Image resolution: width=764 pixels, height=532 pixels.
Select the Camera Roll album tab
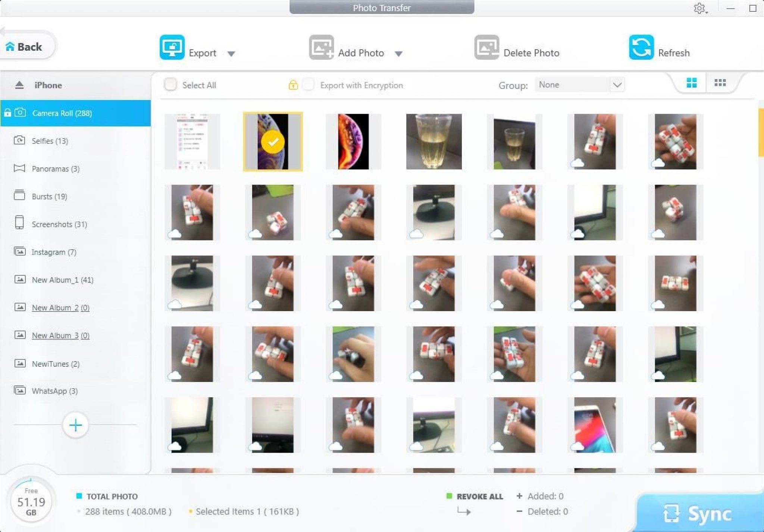tap(63, 113)
